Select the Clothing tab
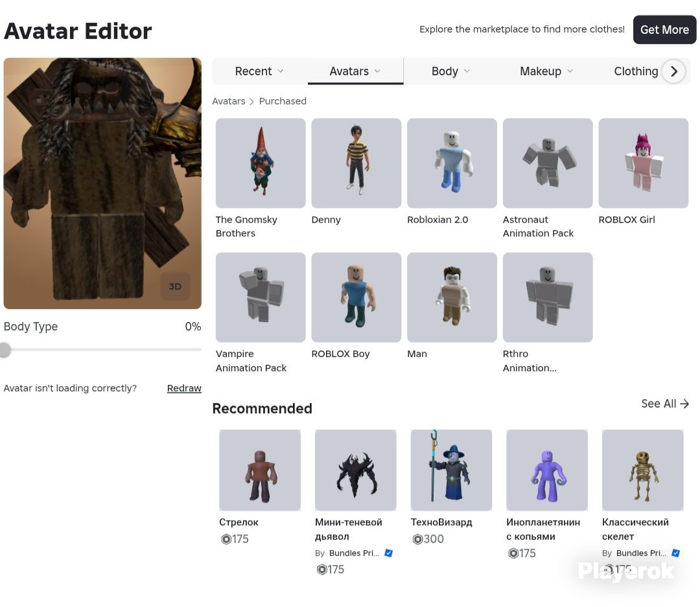700x607 pixels. tap(636, 71)
